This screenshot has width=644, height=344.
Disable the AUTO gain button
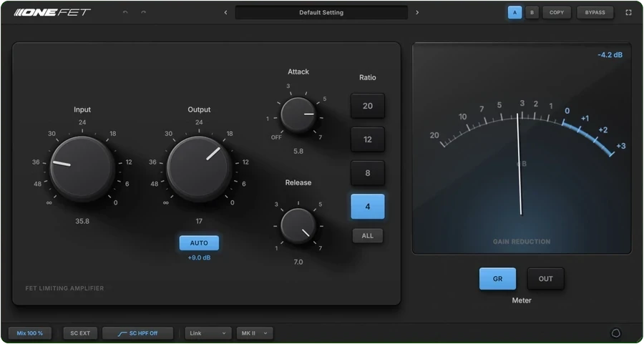[199, 243]
